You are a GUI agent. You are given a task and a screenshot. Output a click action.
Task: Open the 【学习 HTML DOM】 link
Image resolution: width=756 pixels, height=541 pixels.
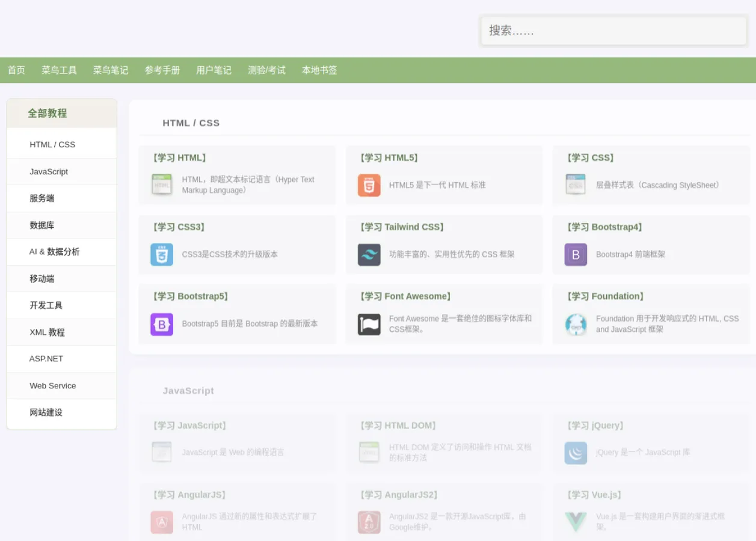click(x=398, y=426)
